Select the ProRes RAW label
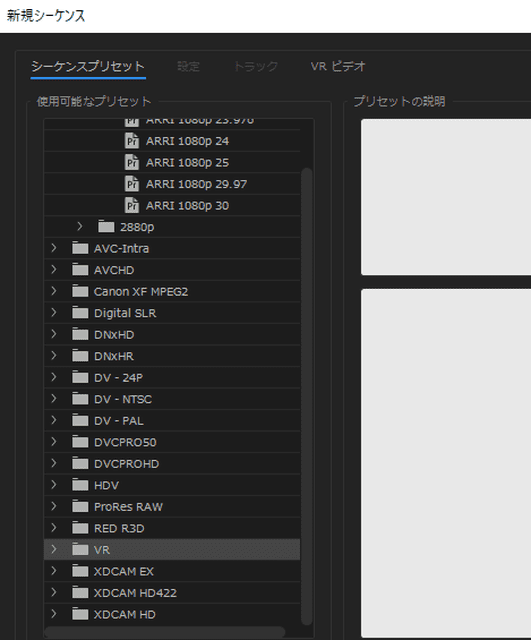Viewport: 531px width, 640px height. [x=128, y=507]
